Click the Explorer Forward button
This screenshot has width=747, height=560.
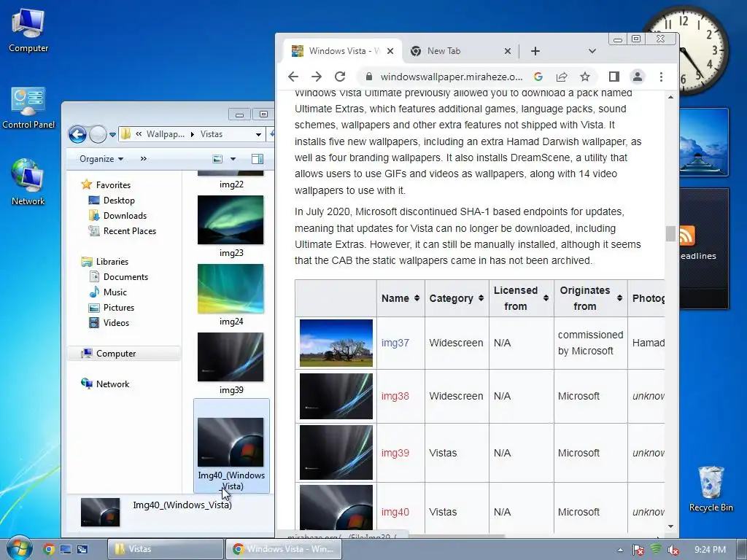(98, 134)
